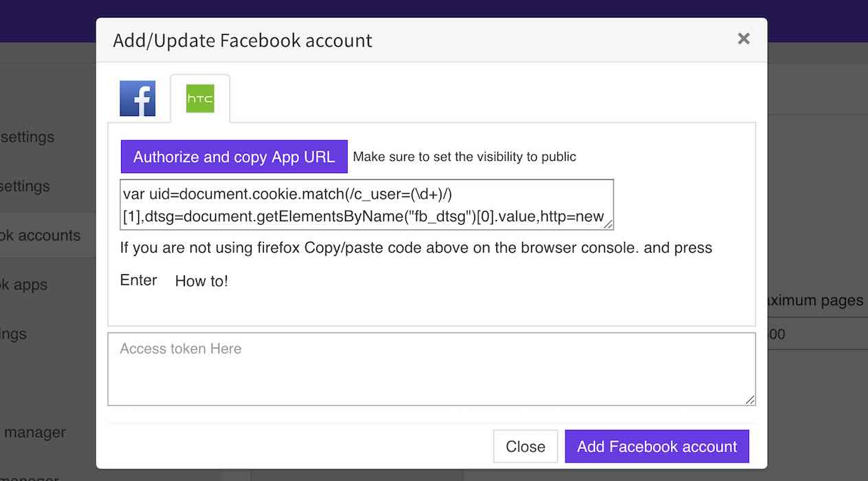Click inside the JavaScript code textarea

[366, 205]
